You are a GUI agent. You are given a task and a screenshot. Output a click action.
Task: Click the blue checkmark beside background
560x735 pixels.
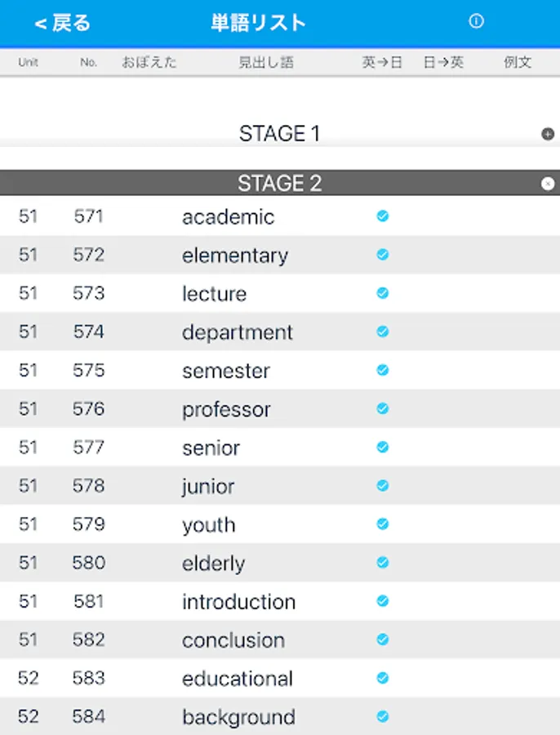pos(382,716)
